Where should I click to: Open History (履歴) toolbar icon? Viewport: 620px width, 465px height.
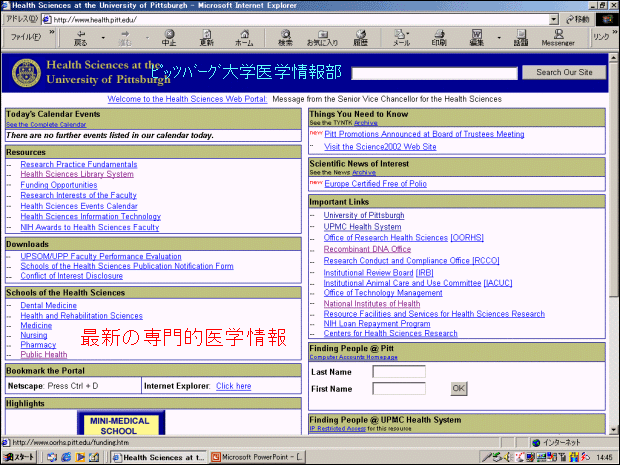click(x=360, y=37)
